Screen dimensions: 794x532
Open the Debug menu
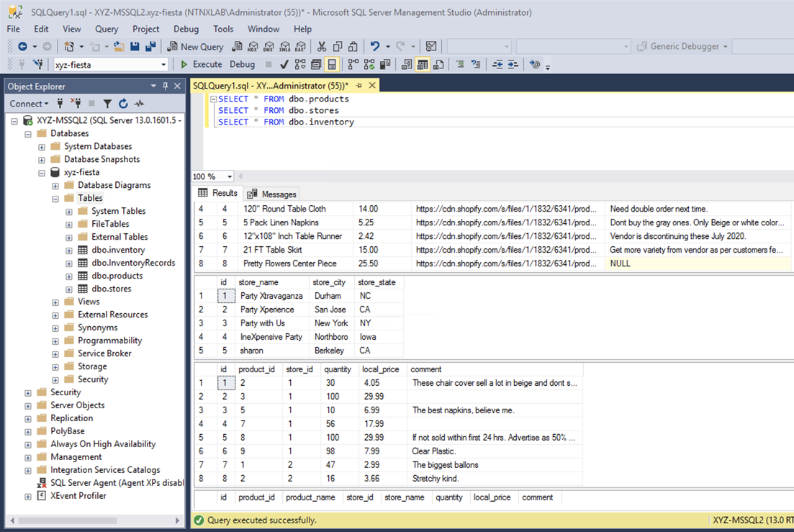pos(186,29)
